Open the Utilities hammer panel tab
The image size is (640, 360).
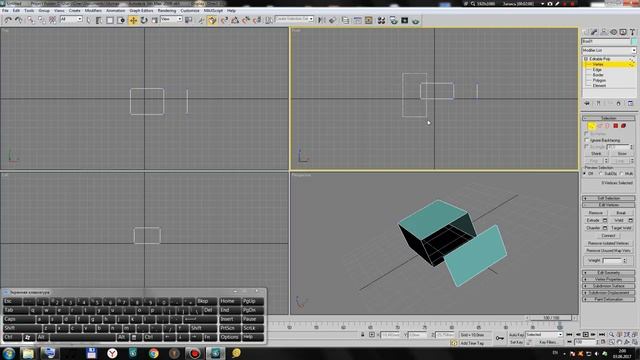632,32
